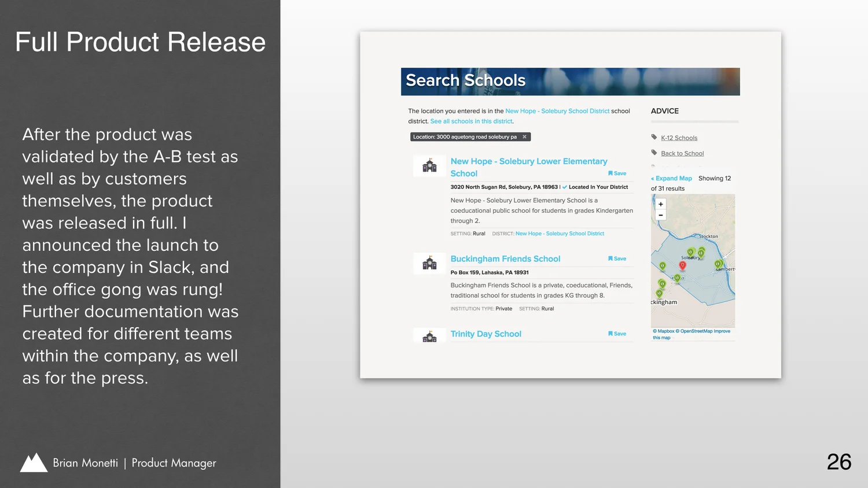Click the Trinity Day School building icon
The height and width of the screenshot is (488, 868).
coord(429,336)
